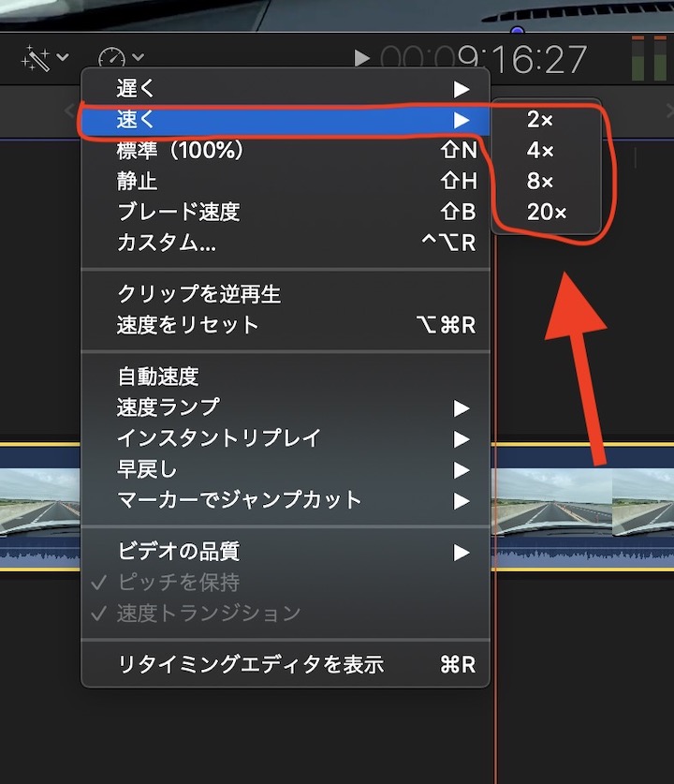Select 自動速度 automatic speed
This screenshot has width=674, height=784.
[286, 377]
